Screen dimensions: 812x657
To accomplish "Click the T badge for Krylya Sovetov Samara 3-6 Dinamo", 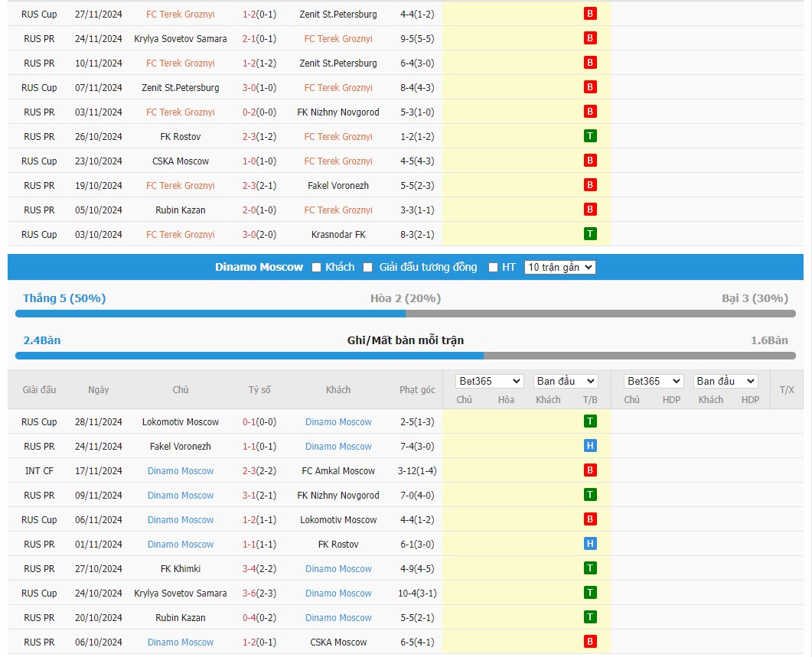I will click(x=590, y=593).
